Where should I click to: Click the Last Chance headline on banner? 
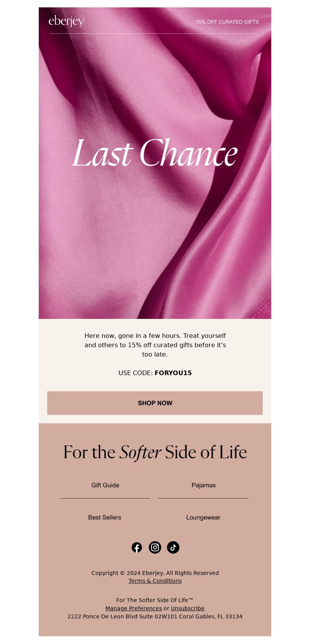[x=155, y=154]
